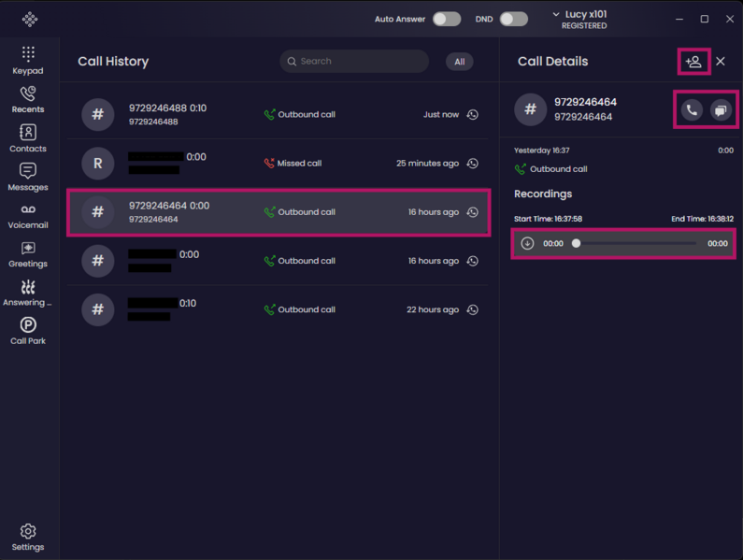Call 9729246464 using the phone icon
The height and width of the screenshot is (560, 743).
coord(692,110)
